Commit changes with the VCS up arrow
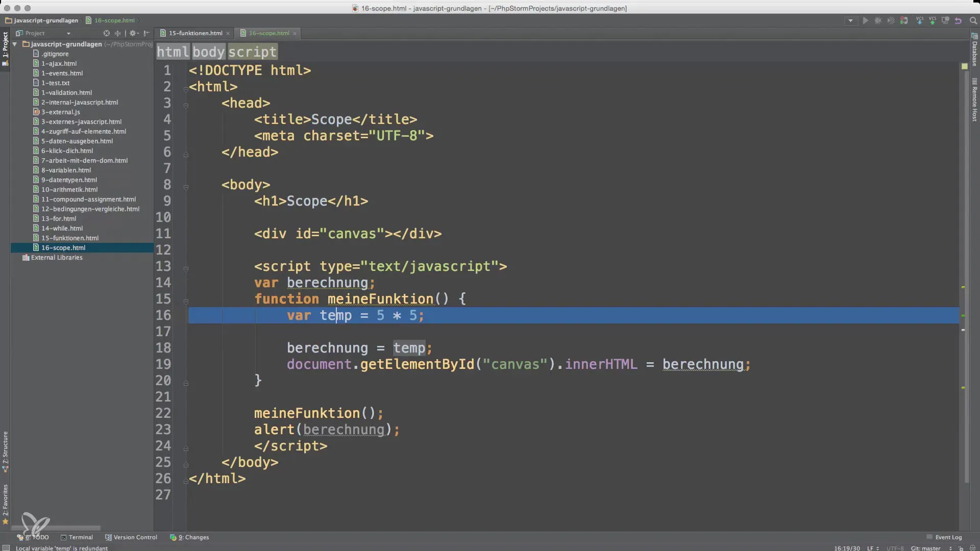 (933, 20)
